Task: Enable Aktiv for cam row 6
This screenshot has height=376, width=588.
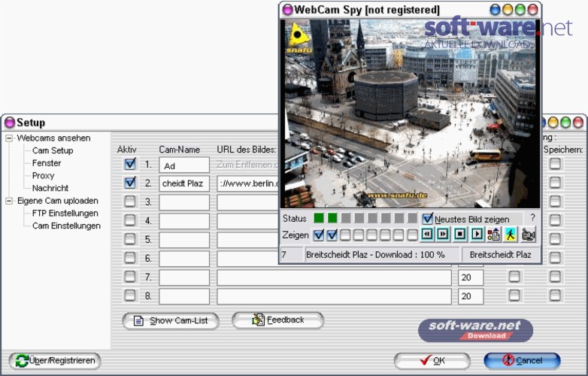Action: 130,257
